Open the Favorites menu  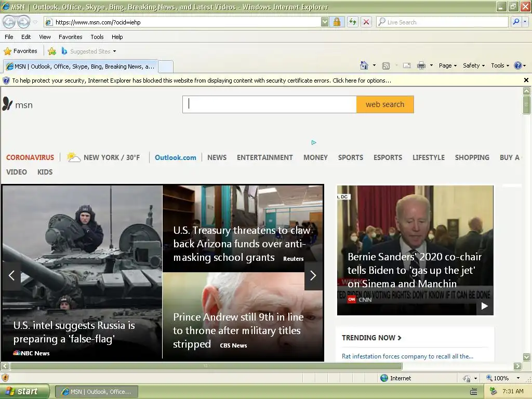click(x=70, y=37)
